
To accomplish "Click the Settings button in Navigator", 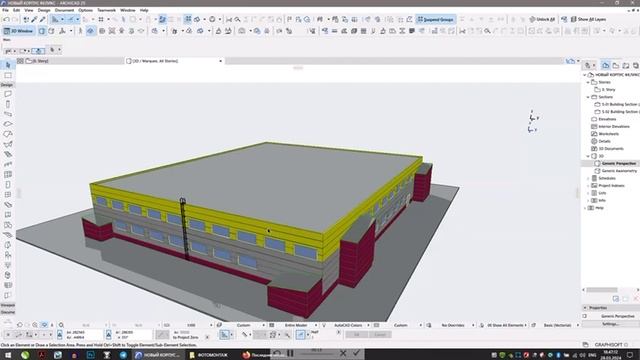I will (x=610, y=324).
